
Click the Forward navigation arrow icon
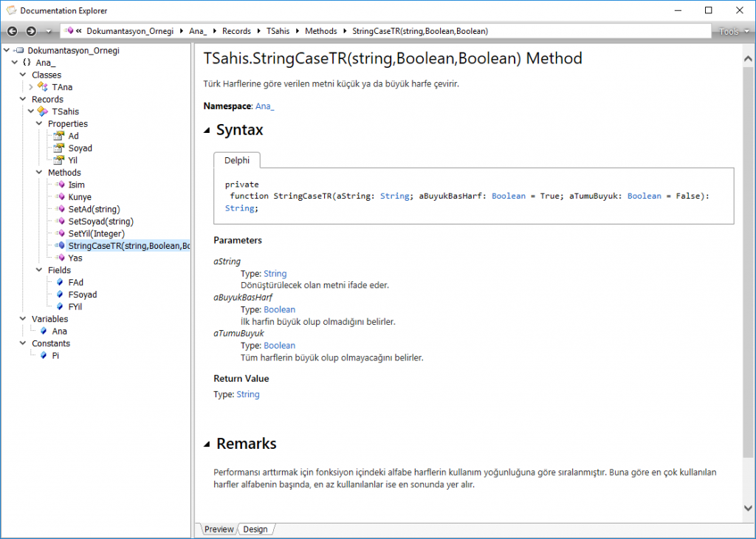[x=30, y=31]
